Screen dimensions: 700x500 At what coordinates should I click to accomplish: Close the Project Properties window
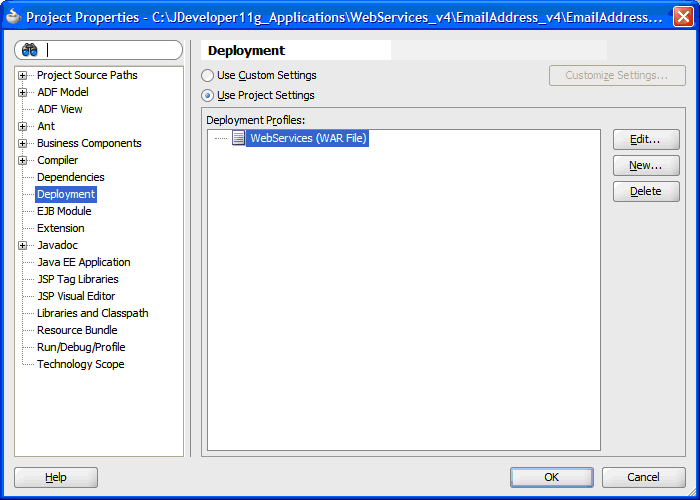click(x=683, y=17)
